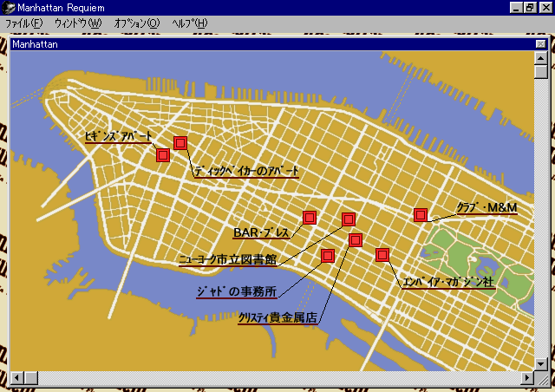Expand the オプション(O) menu
The height and width of the screenshot is (392, 555).
(137, 23)
